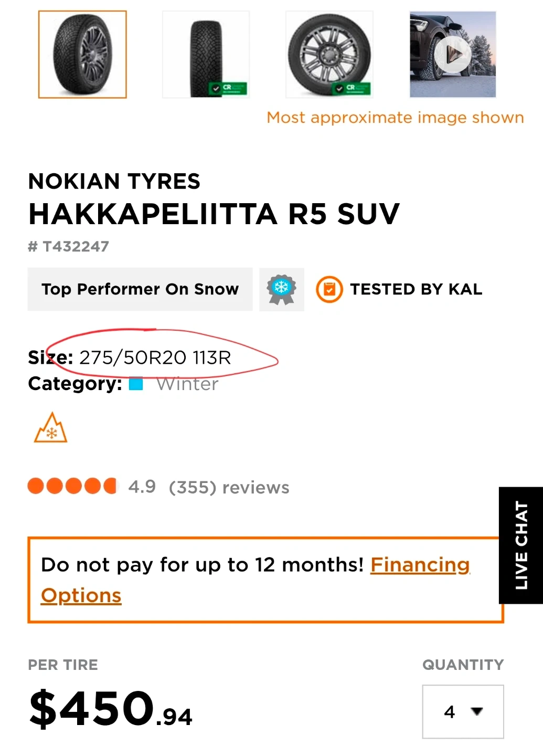543x756 pixels.
Task: Play the product video thumbnail
Action: tap(453, 54)
